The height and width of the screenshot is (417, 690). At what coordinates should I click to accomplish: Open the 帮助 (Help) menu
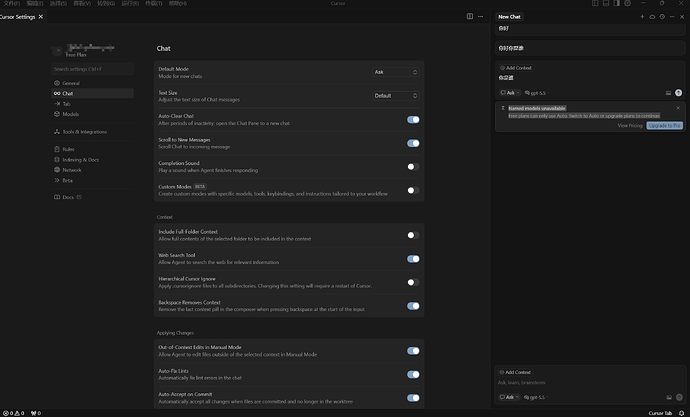click(x=177, y=3)
